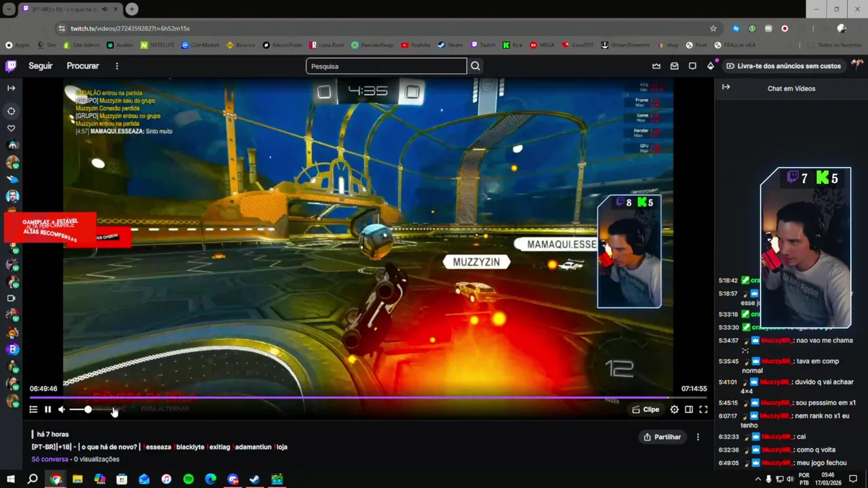Open a new browser tab
This screenshot has width=868, height=488.
pos(132,9)
